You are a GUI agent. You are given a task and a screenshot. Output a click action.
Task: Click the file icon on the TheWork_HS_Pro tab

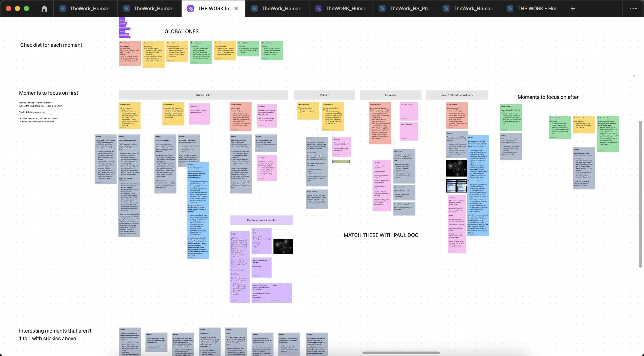pos(382,8)
